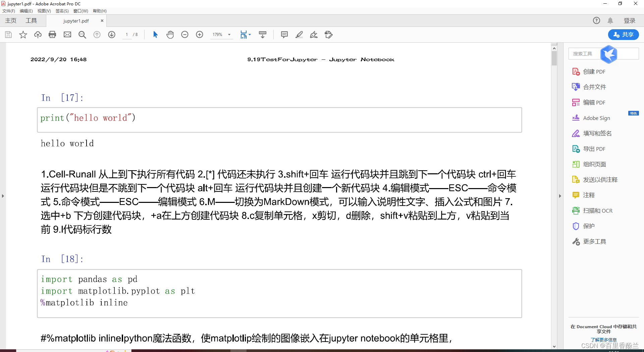The width and height of the screenshot is (644, 352).
Task: Enable the selection arrow tool
Action: pyautogui.click(x=155, y=35)
